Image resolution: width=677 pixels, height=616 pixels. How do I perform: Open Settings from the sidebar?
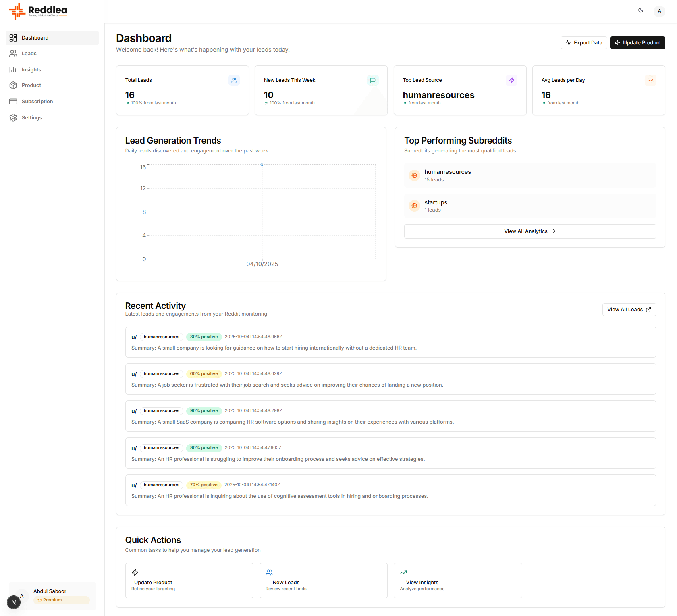[32, 118]
